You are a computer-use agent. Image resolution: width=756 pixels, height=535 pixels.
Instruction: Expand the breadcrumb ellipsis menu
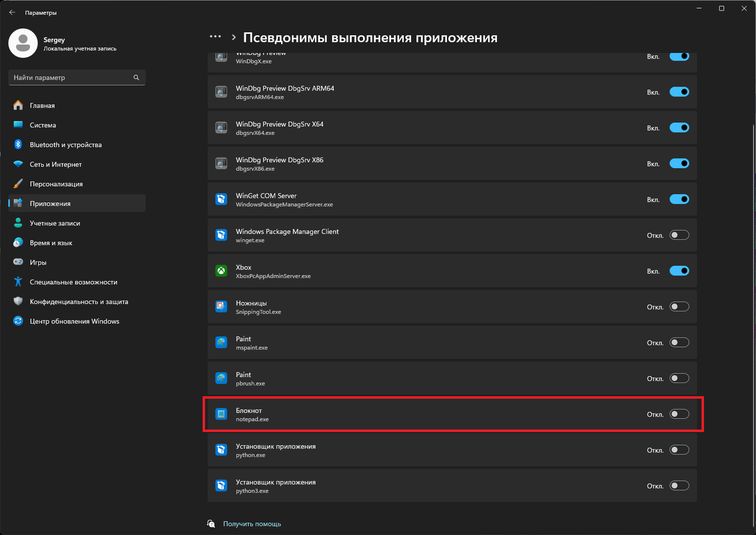click(215, 37)
